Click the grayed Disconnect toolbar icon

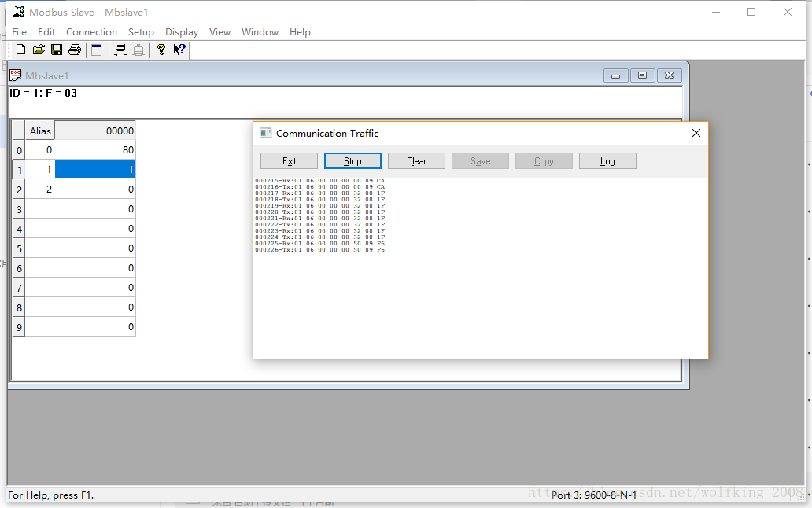138,50
